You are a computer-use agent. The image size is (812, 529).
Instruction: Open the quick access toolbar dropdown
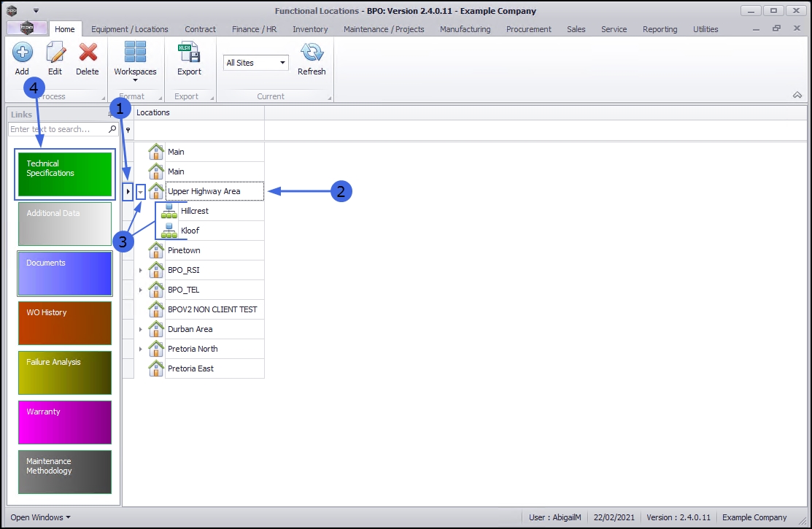[x=36, y=10]
